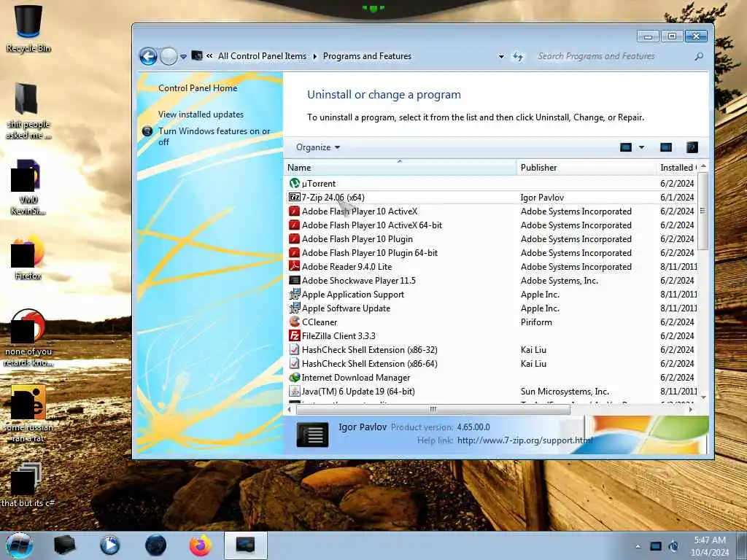This screenshot has width=747, height=560.
Task: Click the change view icon in toolbar
Action: (625, 147)
